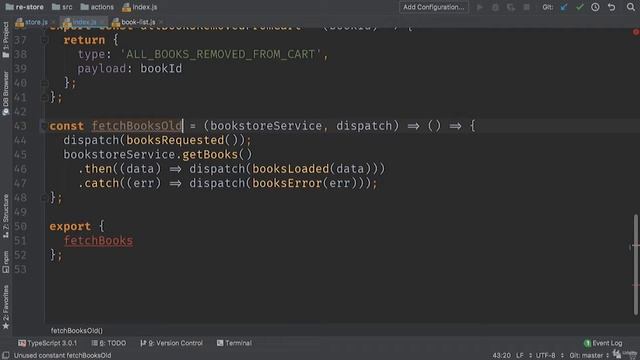Open the npm tool window
The height and width of the screenshot is (360, 640).
tap(6, 262)
